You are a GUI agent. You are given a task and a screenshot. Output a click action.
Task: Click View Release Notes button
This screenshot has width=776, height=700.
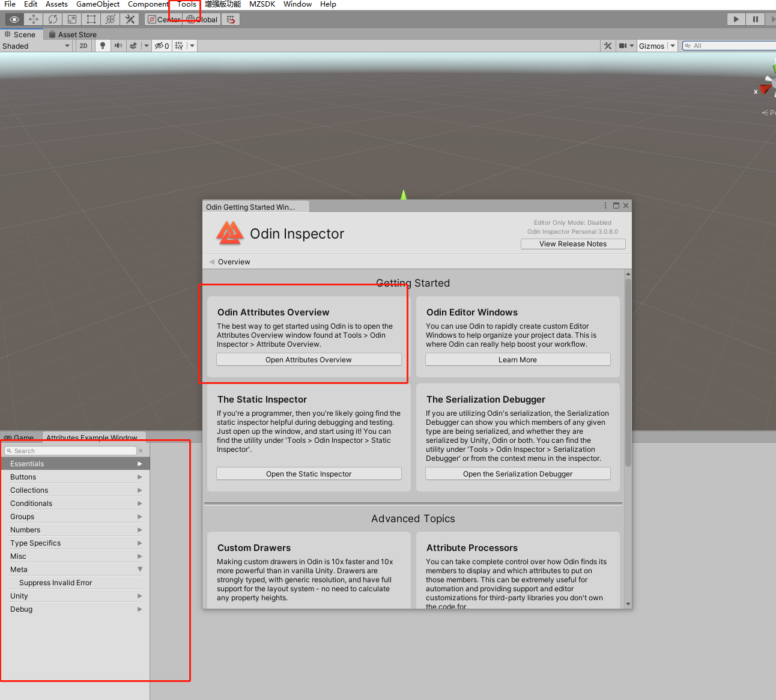573,244
